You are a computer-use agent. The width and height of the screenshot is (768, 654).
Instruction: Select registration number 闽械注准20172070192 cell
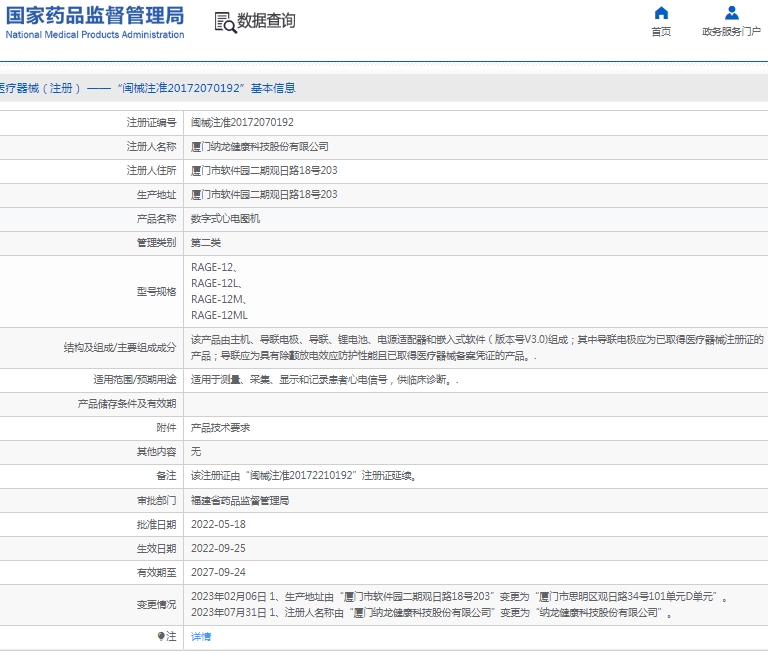(x=242, y=122)
